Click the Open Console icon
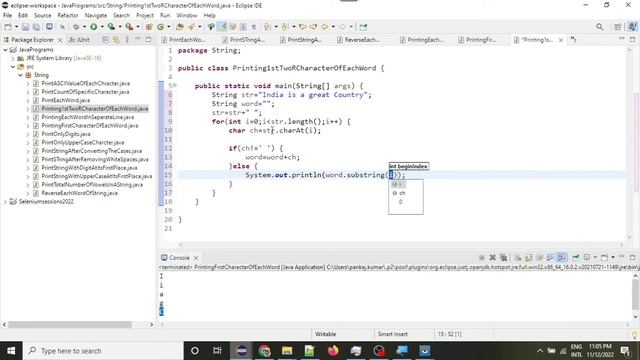 [604, 258]
